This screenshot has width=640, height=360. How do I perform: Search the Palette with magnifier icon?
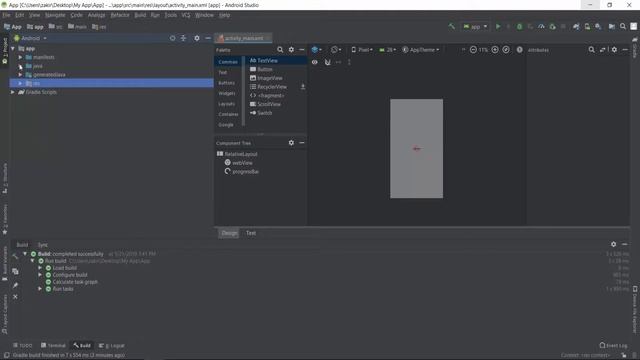pos(280,50)
